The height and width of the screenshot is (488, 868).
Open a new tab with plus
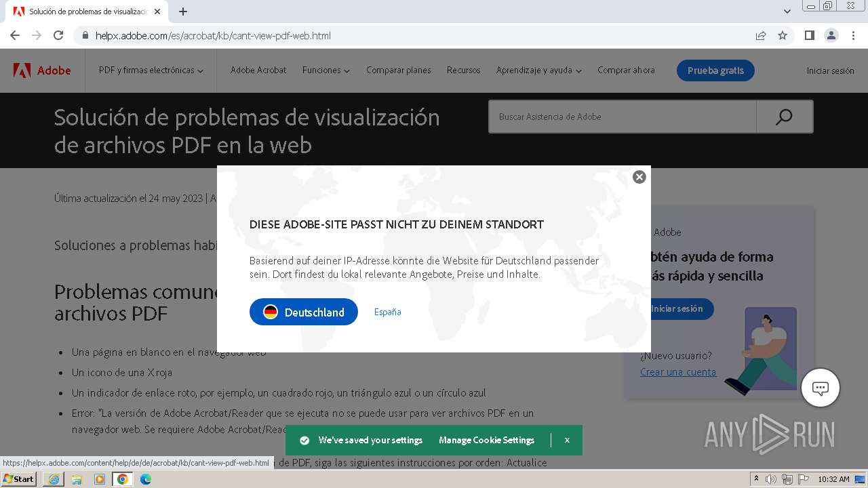pyautogui.click(x=183, y=12)
